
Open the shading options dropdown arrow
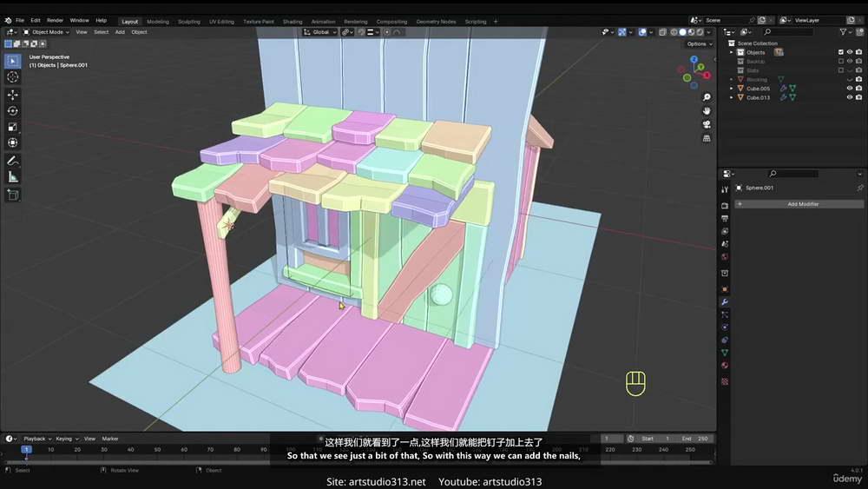coord(708,32)
